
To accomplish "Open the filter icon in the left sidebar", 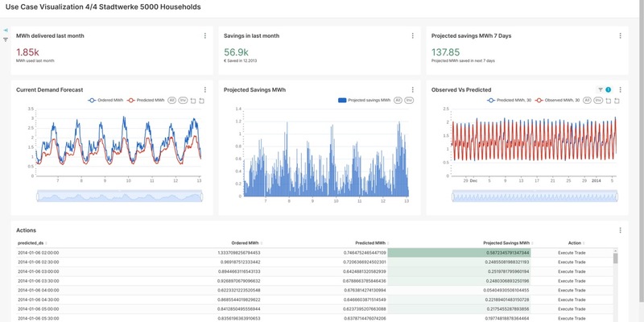I will click(x=6, y=39).
